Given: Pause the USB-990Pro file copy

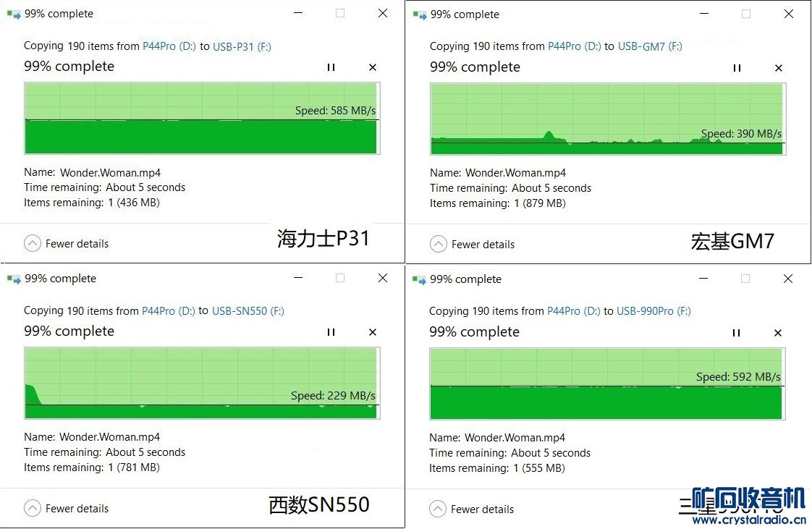Looking at the screenshot, I should tap(736, 333).
